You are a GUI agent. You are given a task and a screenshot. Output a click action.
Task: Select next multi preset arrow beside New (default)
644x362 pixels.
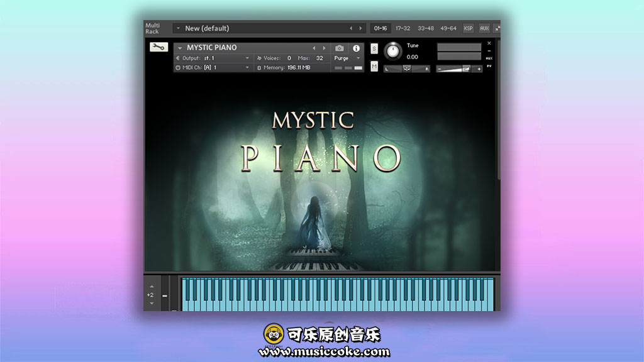[360, 28]
